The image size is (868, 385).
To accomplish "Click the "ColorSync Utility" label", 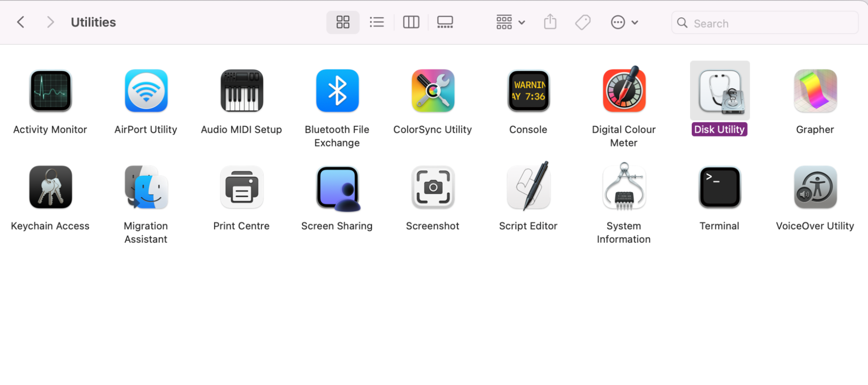I will [x=432, y=129].
